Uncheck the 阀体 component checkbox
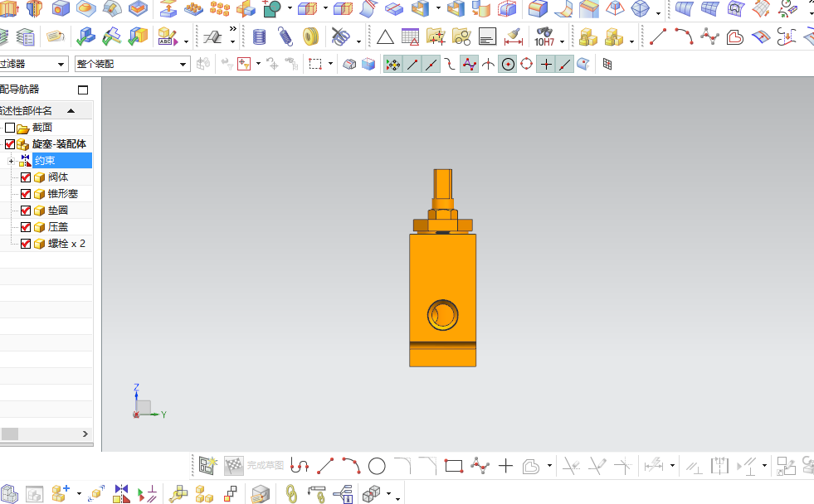 [26, 177]
